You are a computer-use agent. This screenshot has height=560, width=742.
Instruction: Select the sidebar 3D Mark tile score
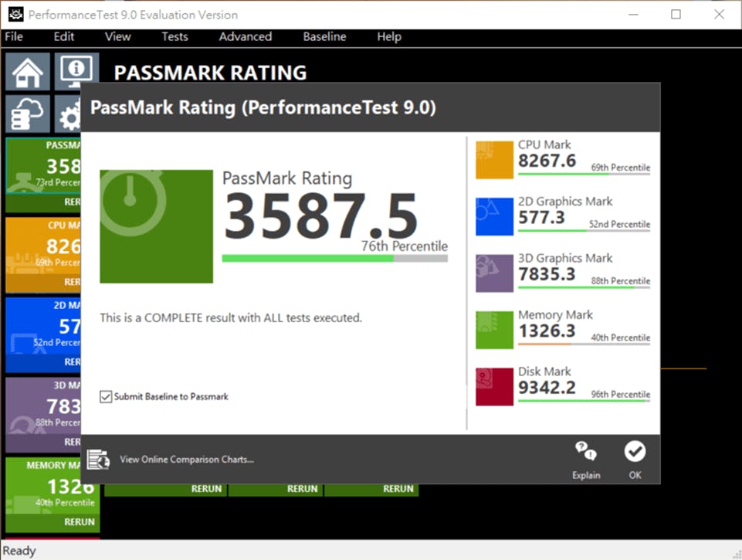click(63, 406)
